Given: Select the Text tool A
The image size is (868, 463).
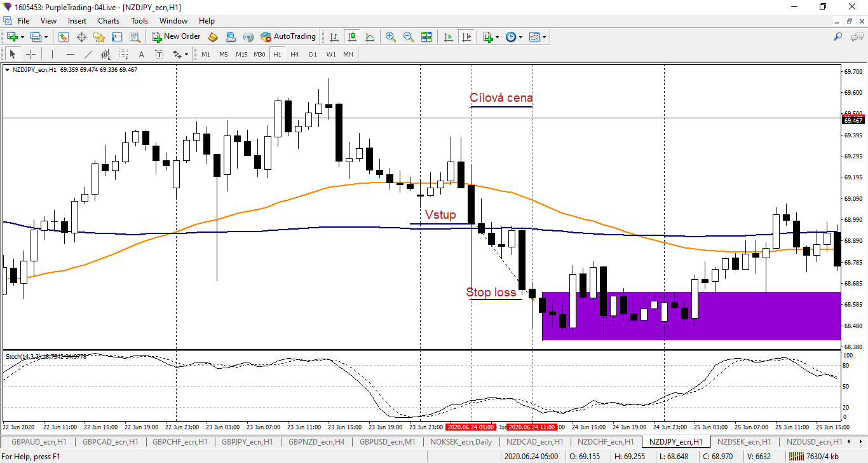Looking at the screenshot, I should pyautogui.click(x=142, y=54).
